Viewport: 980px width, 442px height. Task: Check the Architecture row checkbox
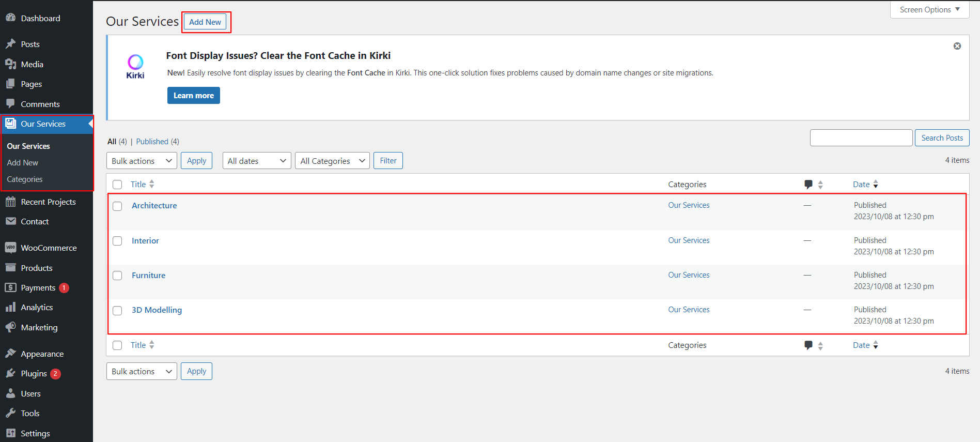pyautogui.click(x=117, y=206)
